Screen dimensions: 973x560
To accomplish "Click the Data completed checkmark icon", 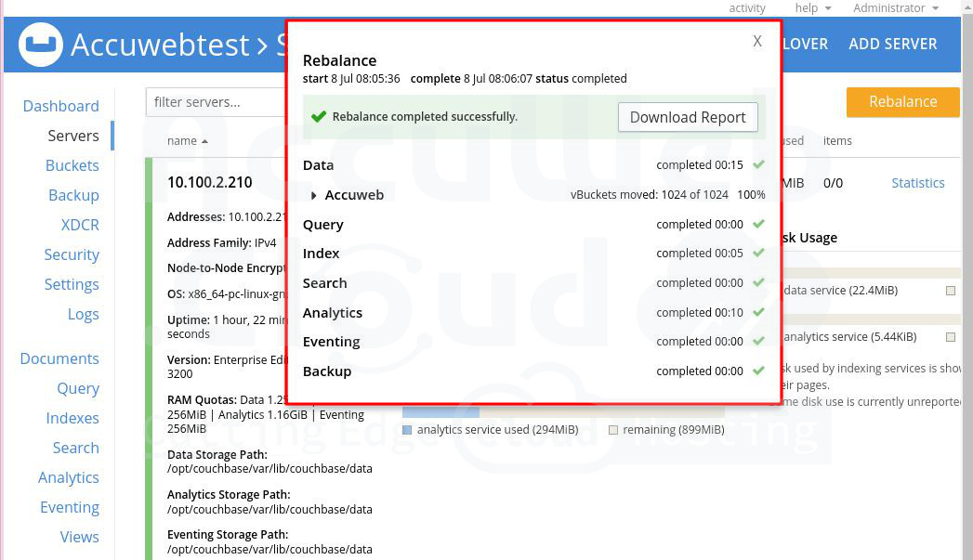I will 759,165.
